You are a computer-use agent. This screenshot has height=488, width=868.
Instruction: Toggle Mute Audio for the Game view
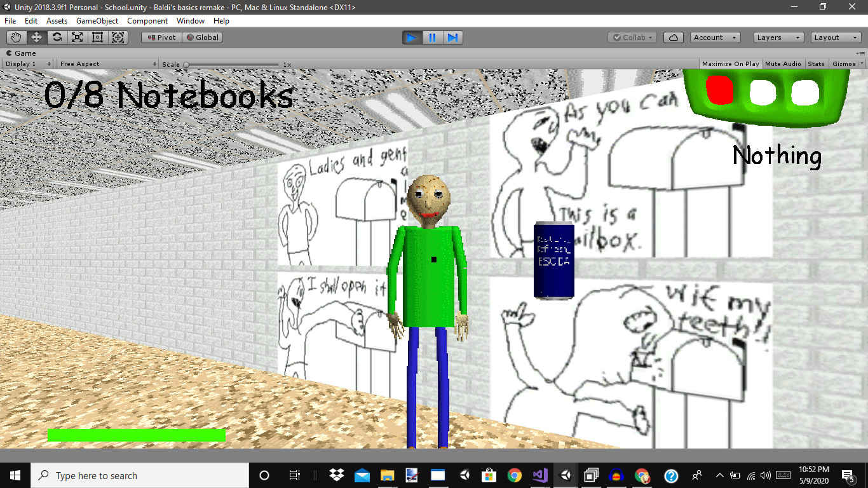[783, 64]
